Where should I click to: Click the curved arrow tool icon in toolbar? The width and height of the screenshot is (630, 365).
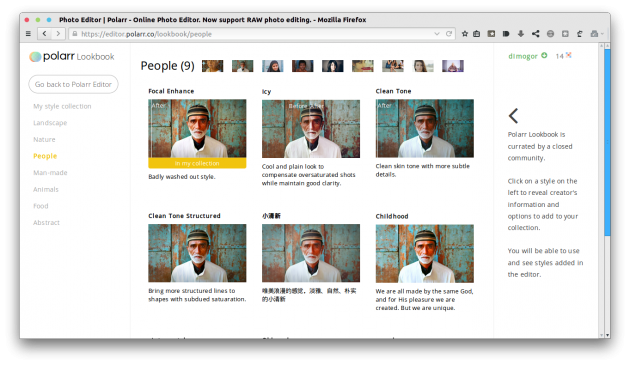click(580, 34)
